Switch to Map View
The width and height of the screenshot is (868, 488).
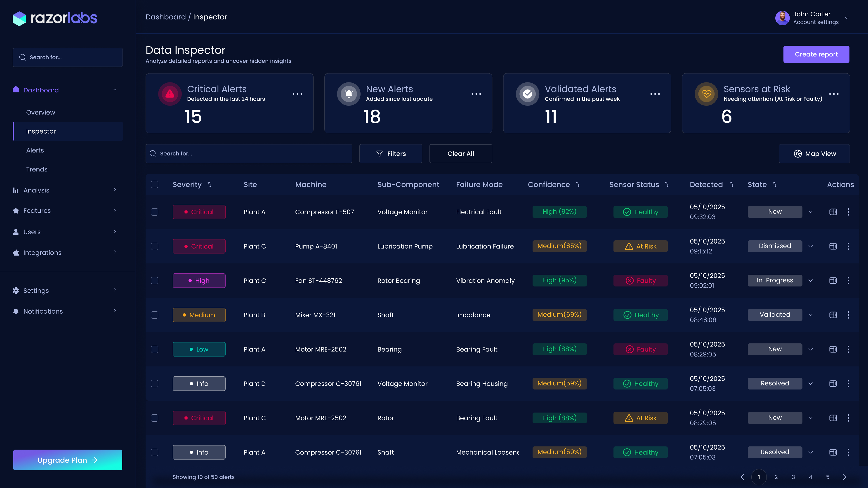pyautogui.click(x=814, y=154)
